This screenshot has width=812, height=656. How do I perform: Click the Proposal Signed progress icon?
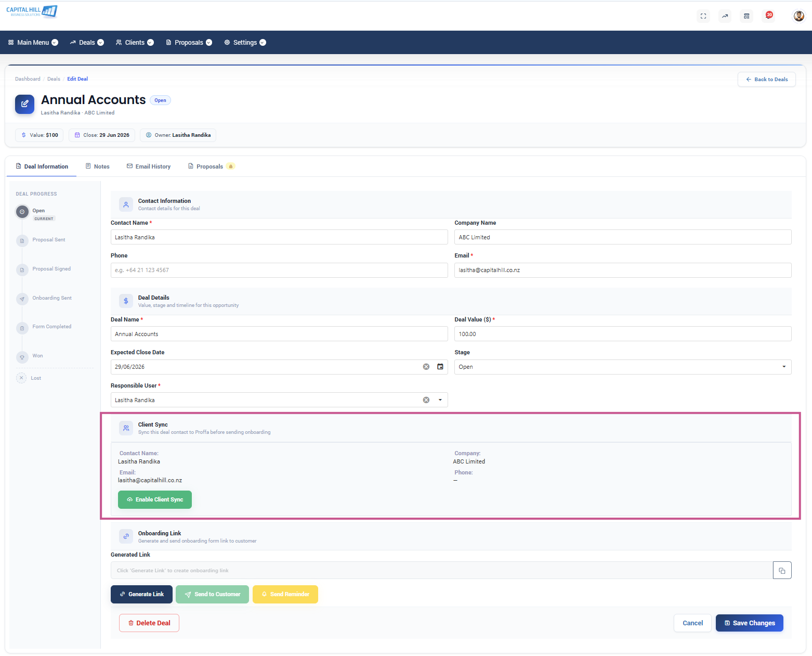coord(22,270)
